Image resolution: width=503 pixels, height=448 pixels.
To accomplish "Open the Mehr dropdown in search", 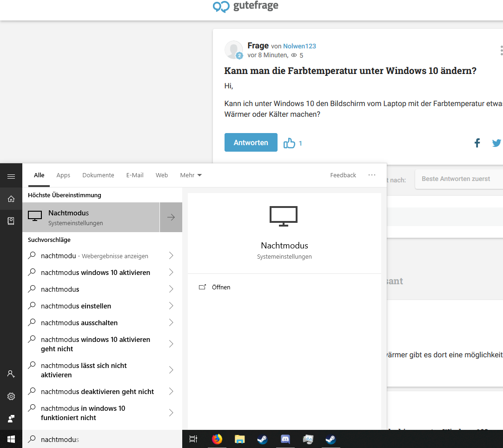I will pos(191,175).
